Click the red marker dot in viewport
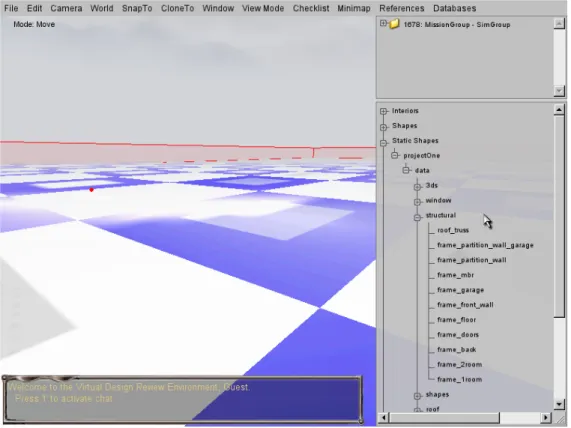This screenshot has height=428, width=571. pos(91,190)
